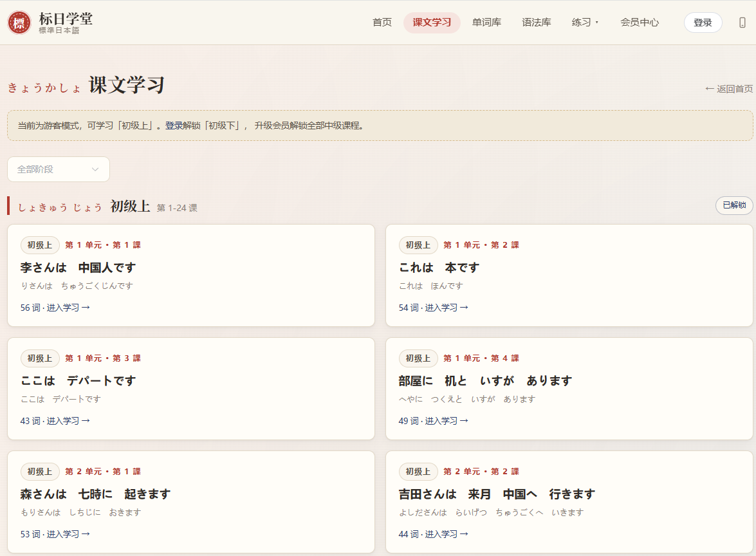Click the 初级上 badge on the これは 本です card
This screenshot has height=556, width=756.
[418, 245]
